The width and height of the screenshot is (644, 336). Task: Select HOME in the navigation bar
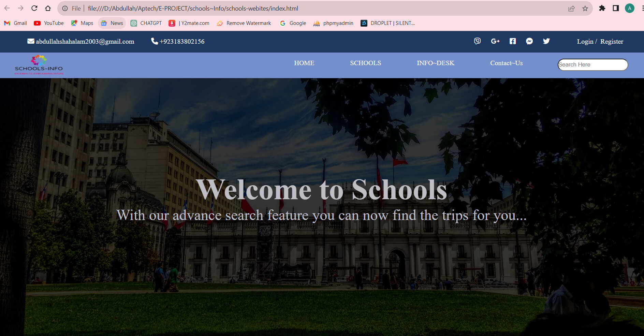click(x=304, y=63)
